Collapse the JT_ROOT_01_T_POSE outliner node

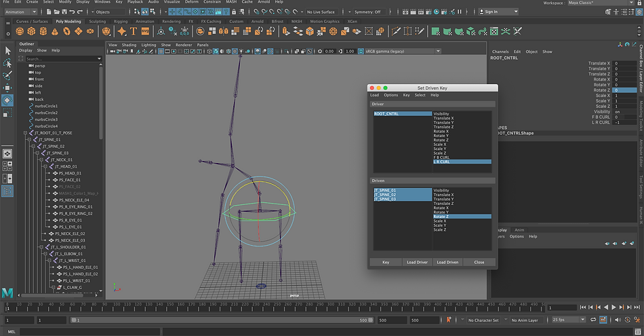[x=25, y=133]
